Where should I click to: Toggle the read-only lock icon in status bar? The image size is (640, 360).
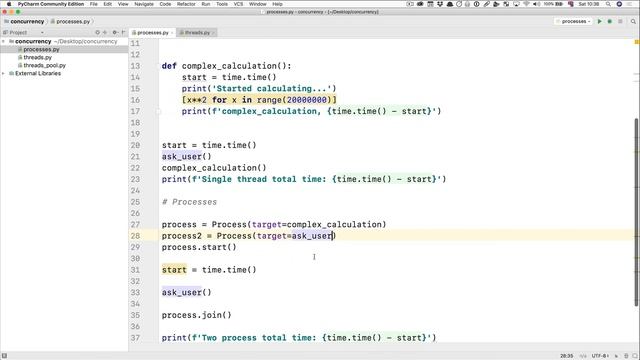pyautogui.click(x=616, y=356)
